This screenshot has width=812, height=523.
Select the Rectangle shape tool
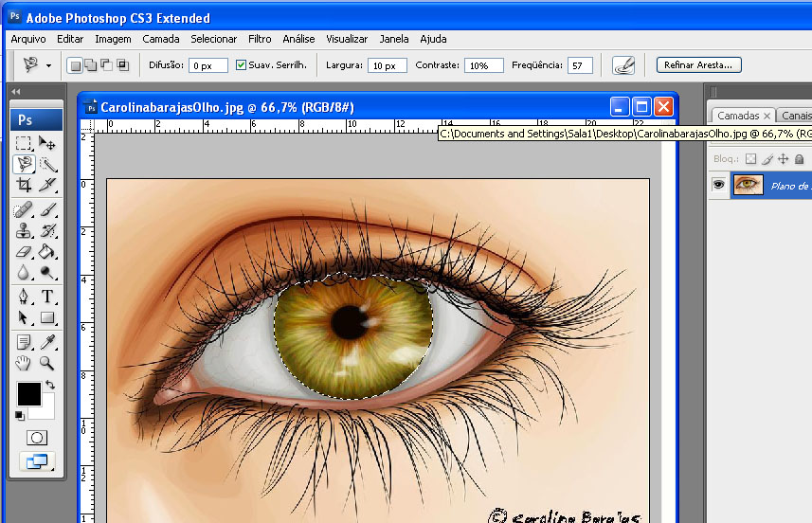click(x=47, y=317)
